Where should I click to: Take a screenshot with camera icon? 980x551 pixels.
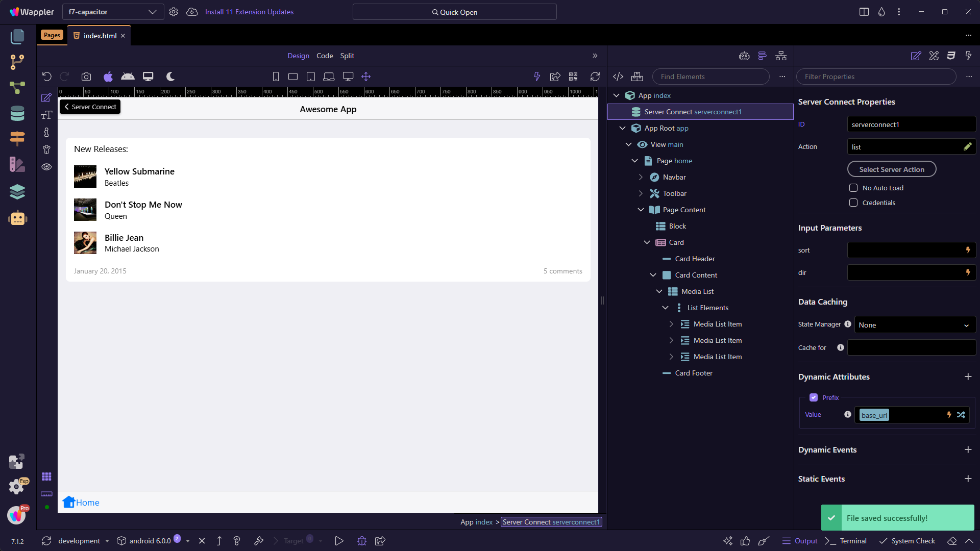[x=86, y=77]
